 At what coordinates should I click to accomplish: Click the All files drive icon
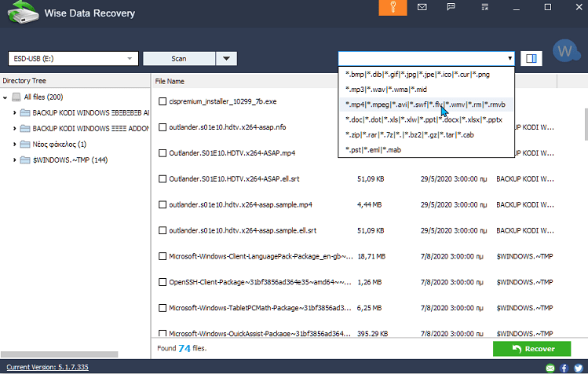point(16,97)
